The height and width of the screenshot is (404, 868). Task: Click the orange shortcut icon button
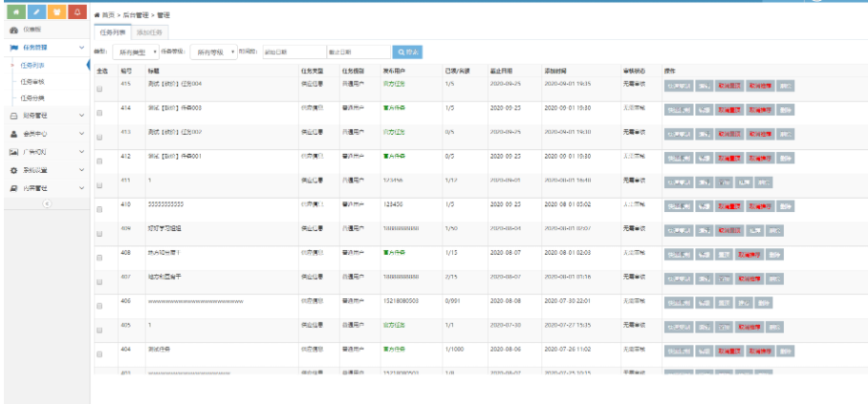[57, 11]
